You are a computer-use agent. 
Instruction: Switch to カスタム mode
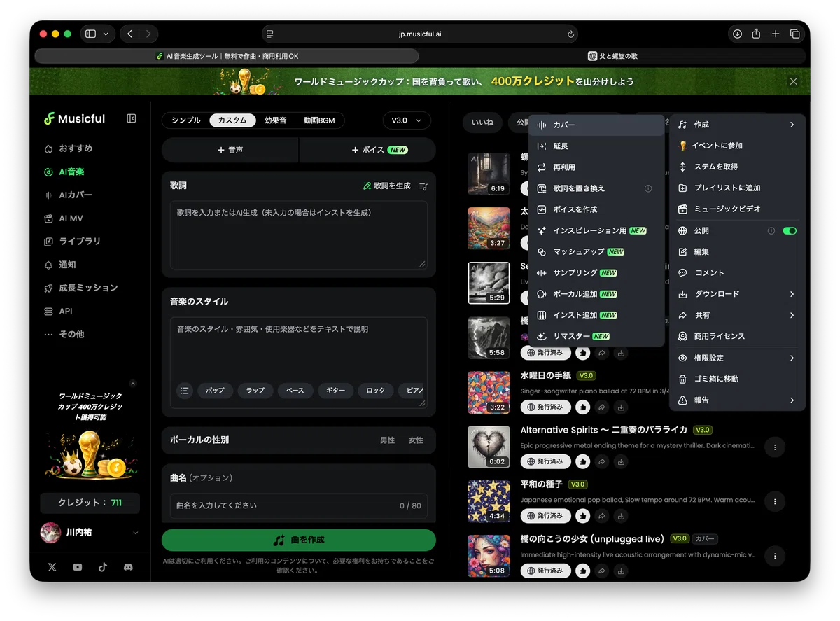[232, 120]
